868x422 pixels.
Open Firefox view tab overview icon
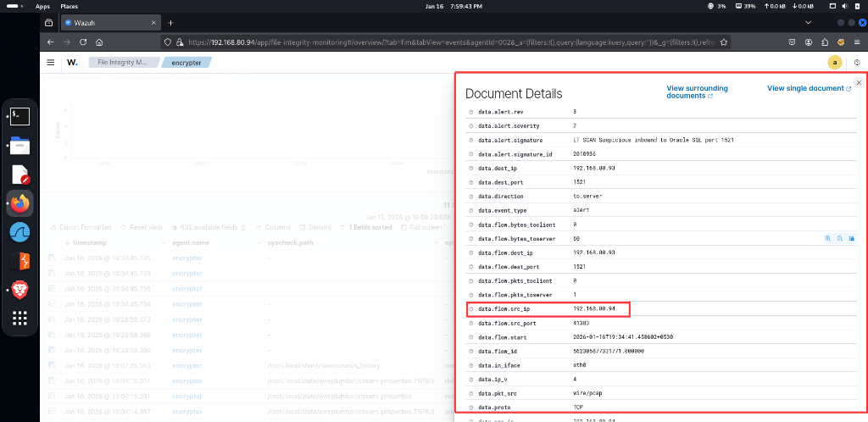point(48,23)
